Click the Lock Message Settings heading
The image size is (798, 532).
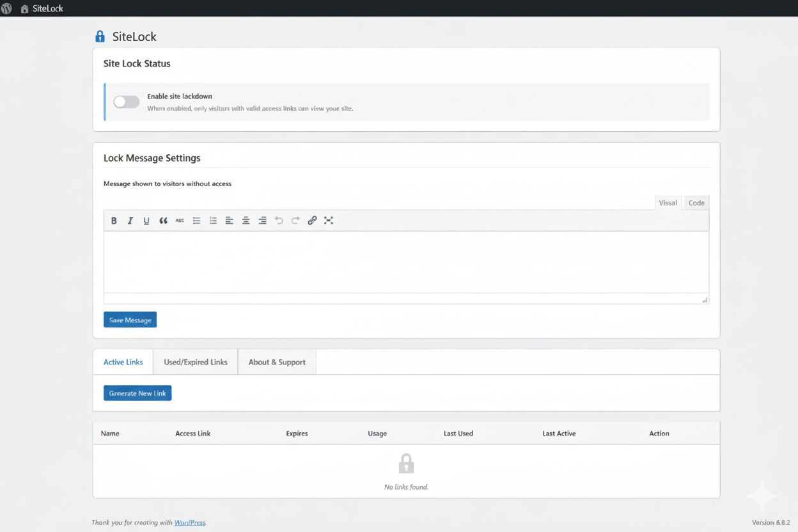click(152, 158)
